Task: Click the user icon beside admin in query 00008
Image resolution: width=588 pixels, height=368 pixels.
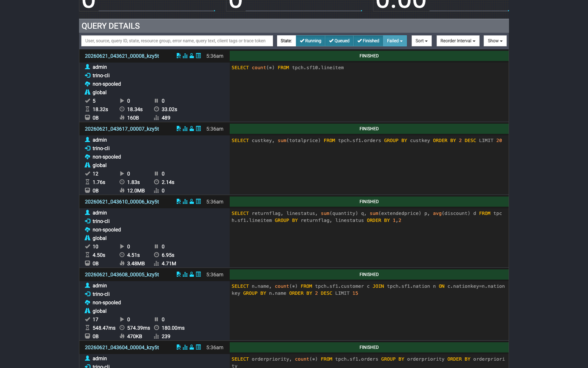Action: (x=87, y=67)
